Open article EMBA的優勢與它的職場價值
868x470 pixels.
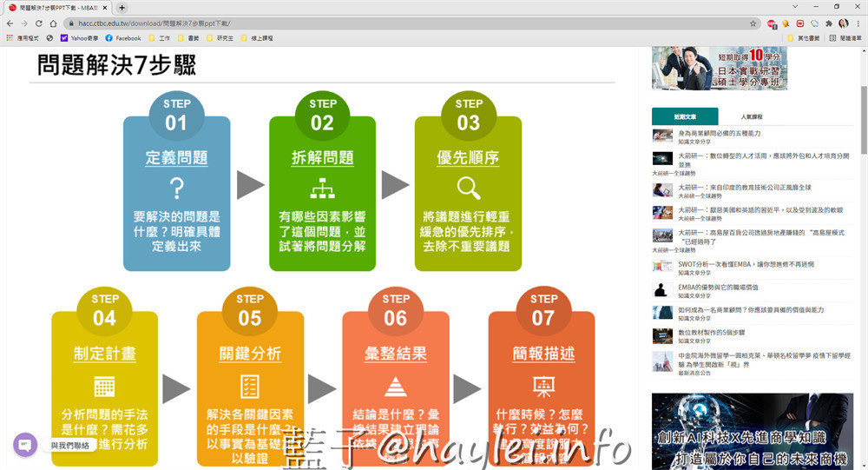pyautogui.click(x=718, y=287)
